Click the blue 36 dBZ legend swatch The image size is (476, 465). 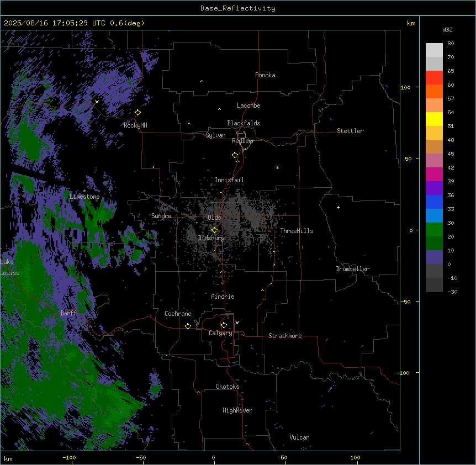click(x=434, y=202)
